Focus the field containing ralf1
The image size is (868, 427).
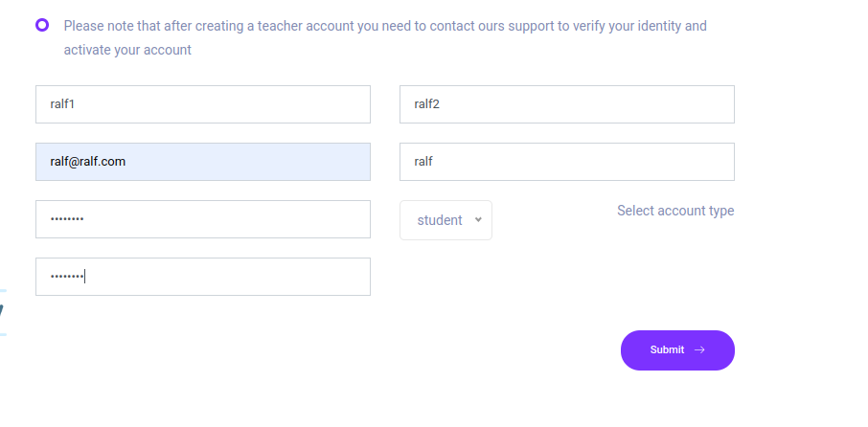click(x=202, y=104)
